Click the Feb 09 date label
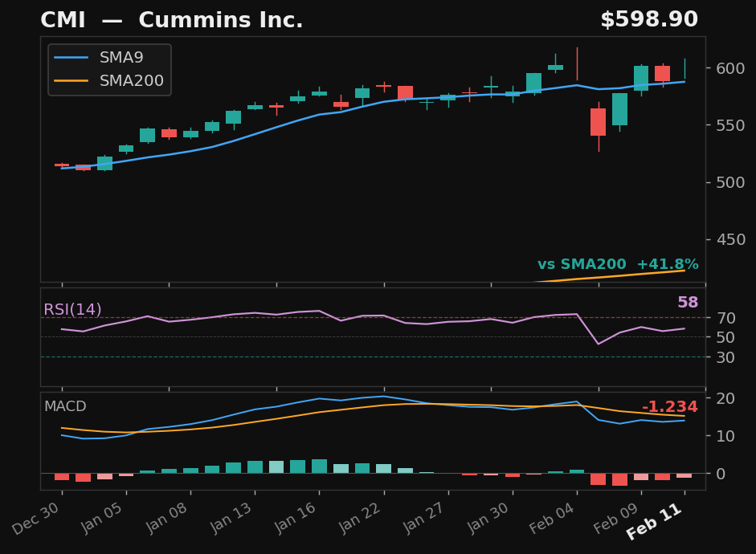 (617, 518)
